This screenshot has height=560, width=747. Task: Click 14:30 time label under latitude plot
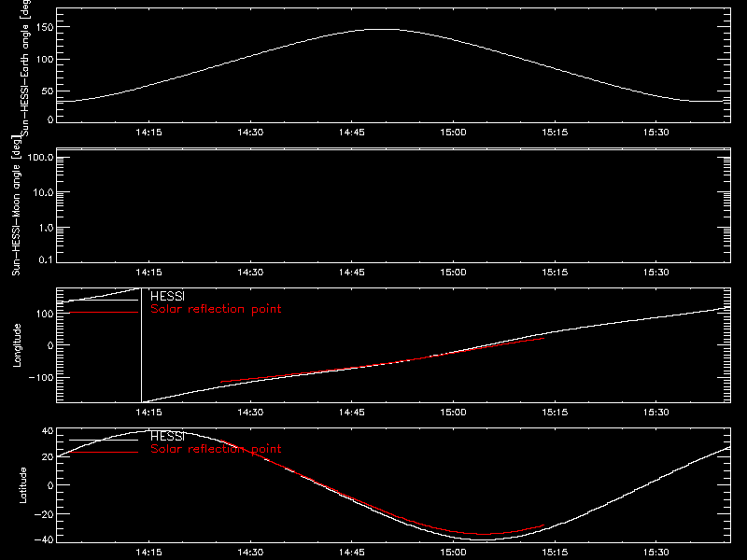tap(250, 553)
